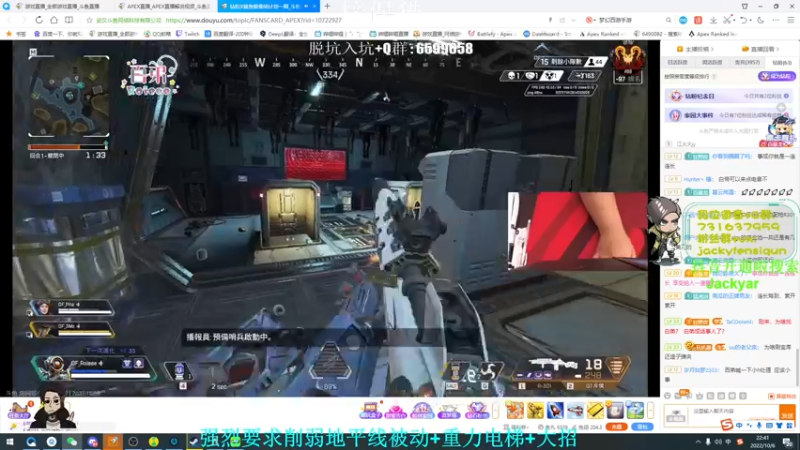Click the rocket gift icon
Viewport: 800px width, 450px height.
[x=555, y=410]
